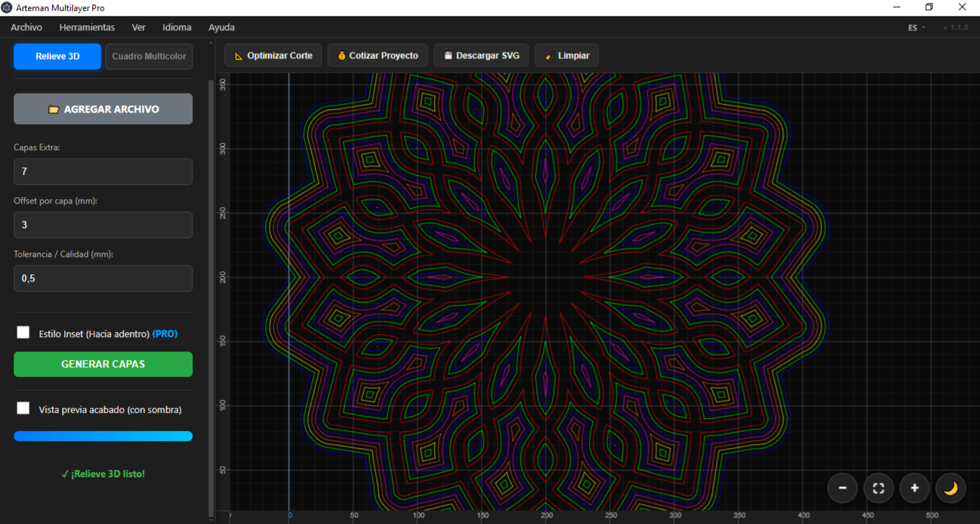
Task: Click the AGREGAR ARCHIVO button
Action: tap(103, 109)
